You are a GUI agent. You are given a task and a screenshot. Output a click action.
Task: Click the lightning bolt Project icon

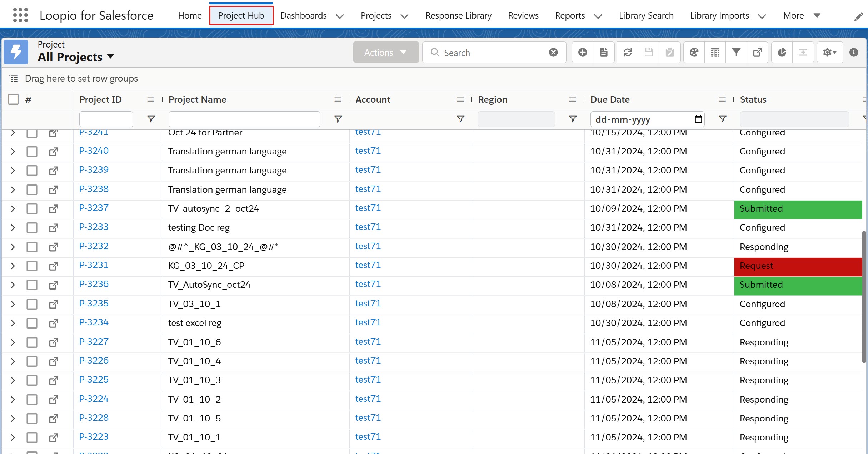coord(16,52)
